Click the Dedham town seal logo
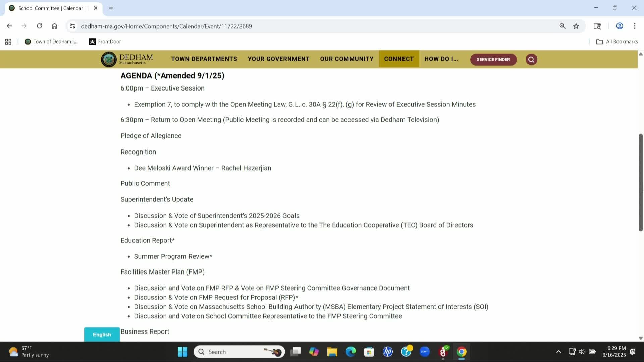The width and height of the screenshot is (644, 362). coord(108,59)
